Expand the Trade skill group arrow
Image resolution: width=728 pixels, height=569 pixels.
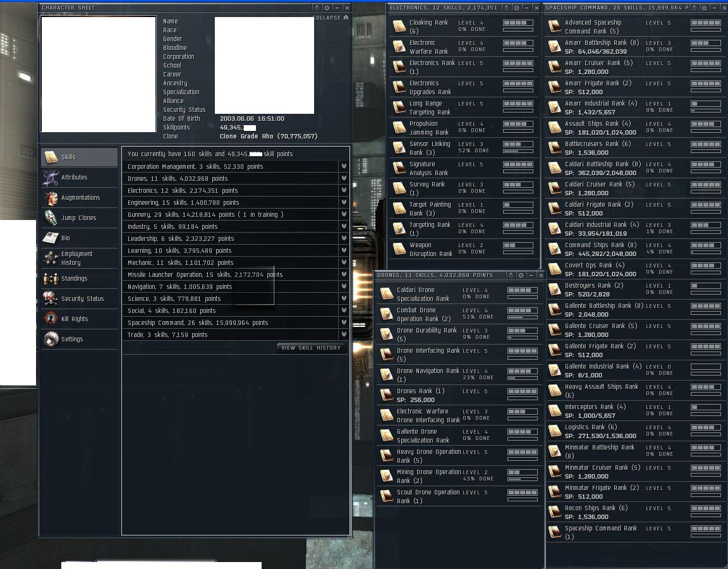[x=344, y=334]
